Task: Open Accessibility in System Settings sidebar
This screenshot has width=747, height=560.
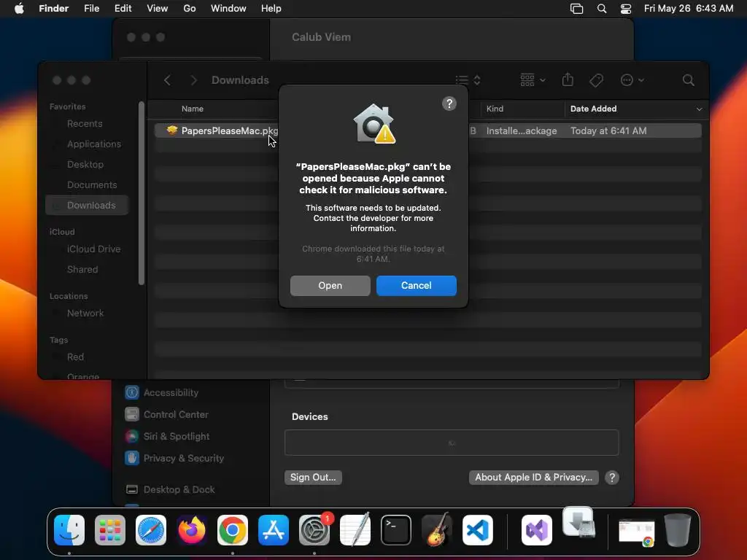Action: [x=162, y=392]
